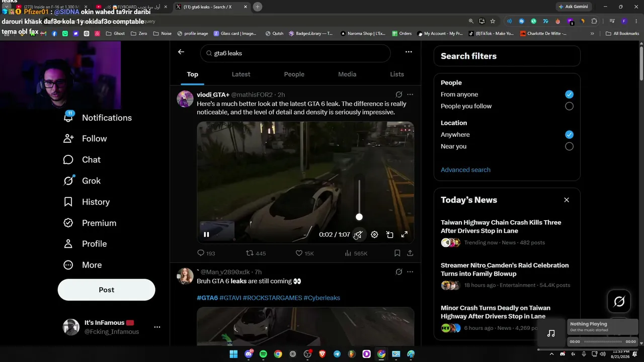This screenshot has width=644, height=362.
Task: Toggle picture-in-picture for the video
Action: coord(389,234)
